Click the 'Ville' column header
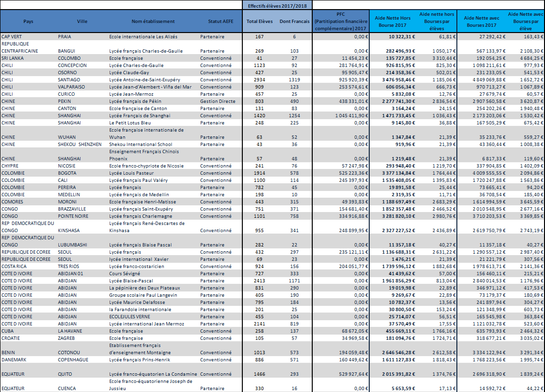The height and width of the screenshot is (392, 545). [82, 22]
